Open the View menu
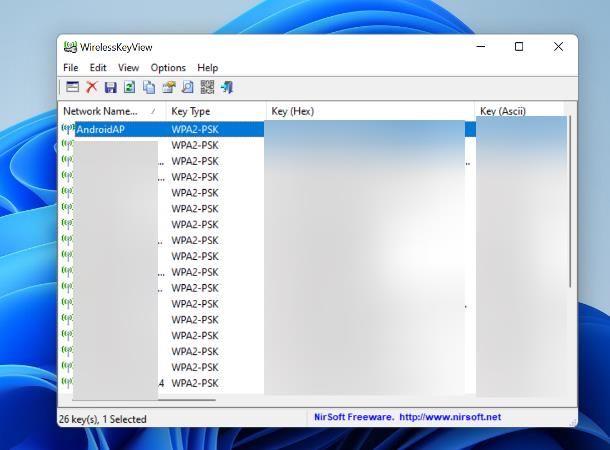Viewport: 610px width, 450px height. pos(128,68)
